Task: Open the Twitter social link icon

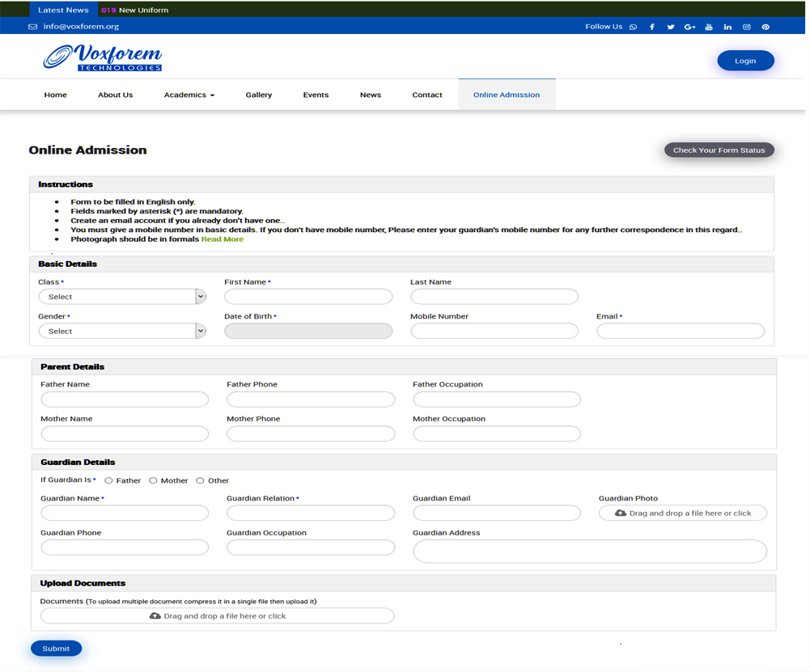Action: click(x=671, y=27)
